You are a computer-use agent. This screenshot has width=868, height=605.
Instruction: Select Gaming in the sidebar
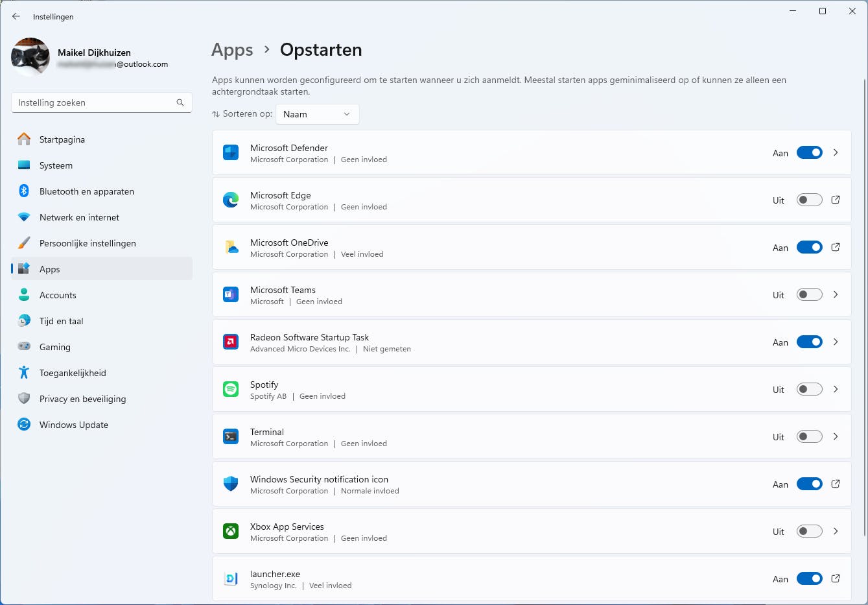(x=54, y=347)
